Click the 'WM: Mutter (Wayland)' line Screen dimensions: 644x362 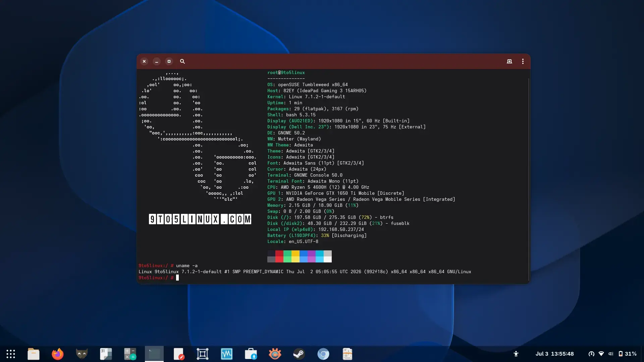[294, 139]
